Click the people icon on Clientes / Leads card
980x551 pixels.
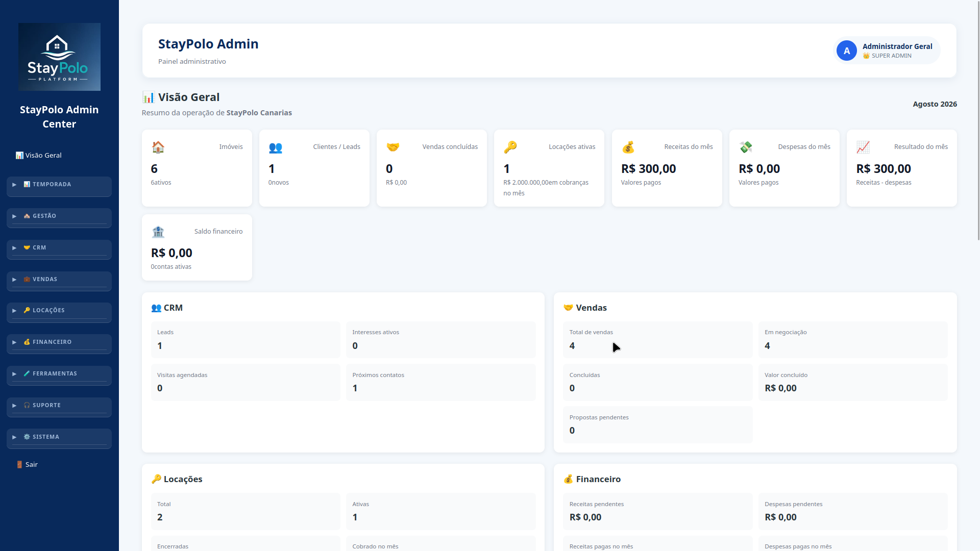tap(276, 147)
